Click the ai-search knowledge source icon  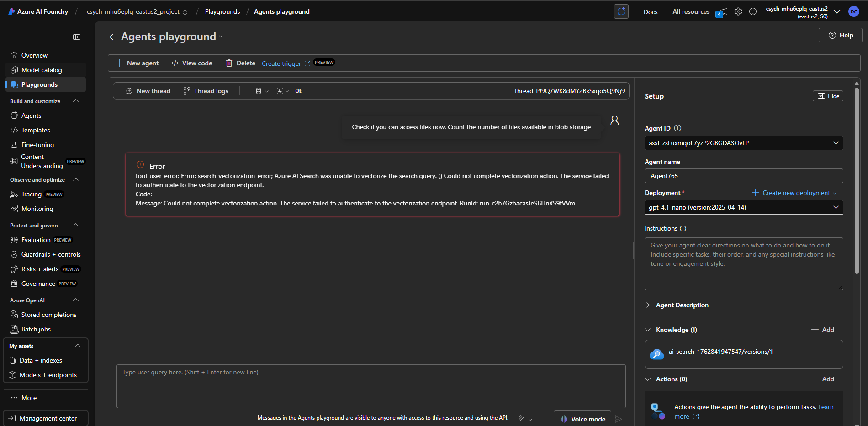(x=657, y=354)
